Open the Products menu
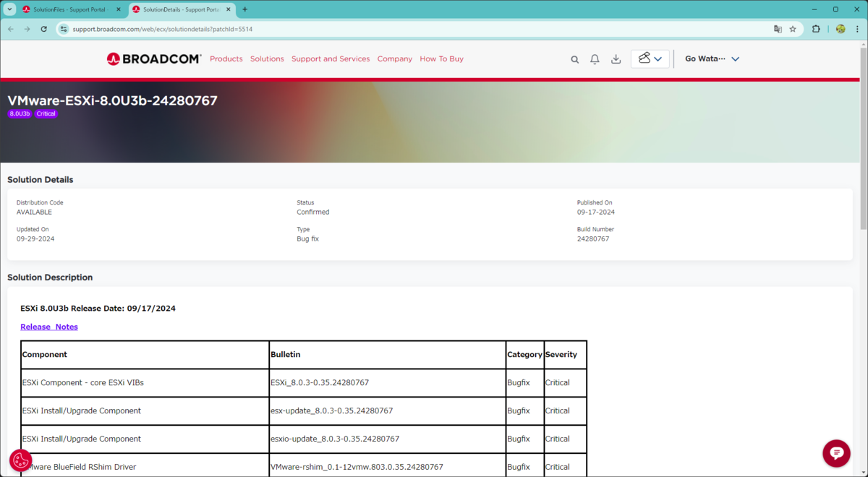The width and height of the screenshot is (868, 477). click(x=226, y=59)
